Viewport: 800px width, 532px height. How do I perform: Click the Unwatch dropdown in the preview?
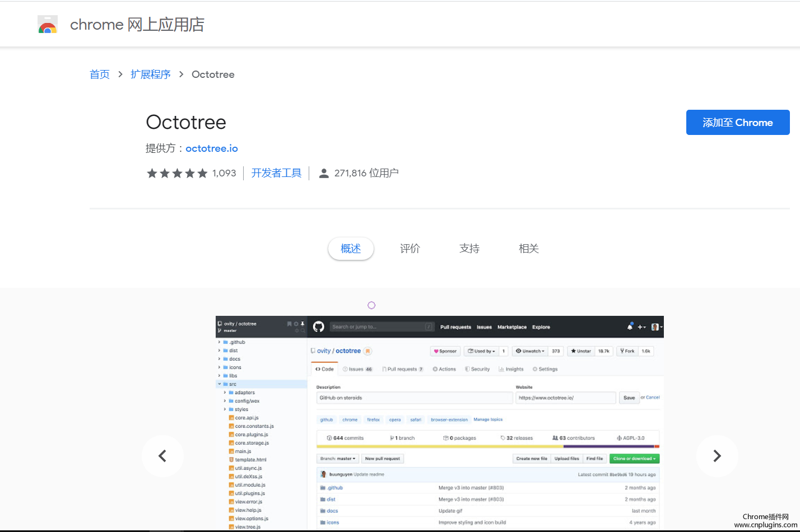pyautogui.click(x=530, y=351)
